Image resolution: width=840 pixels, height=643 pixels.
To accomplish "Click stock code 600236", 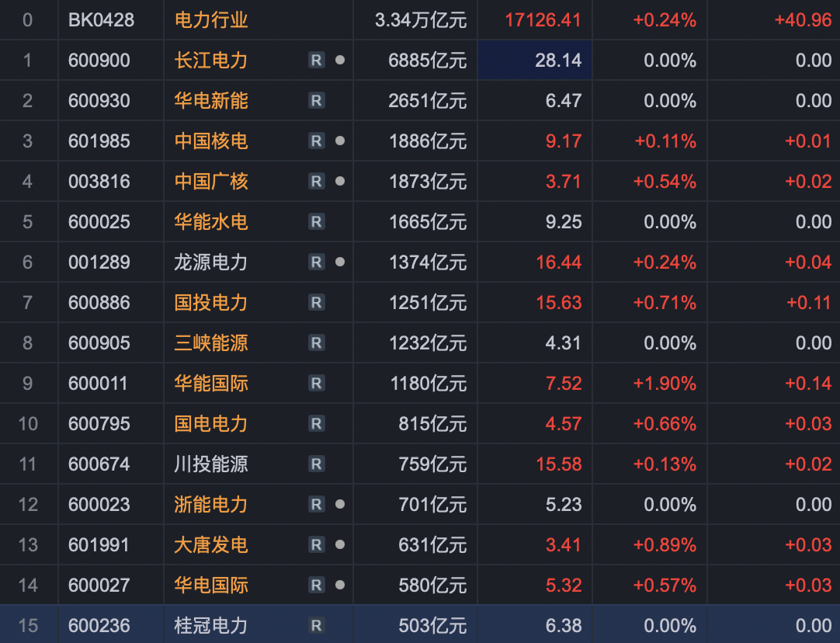I will pyautogui.click(x=99, y=625).
